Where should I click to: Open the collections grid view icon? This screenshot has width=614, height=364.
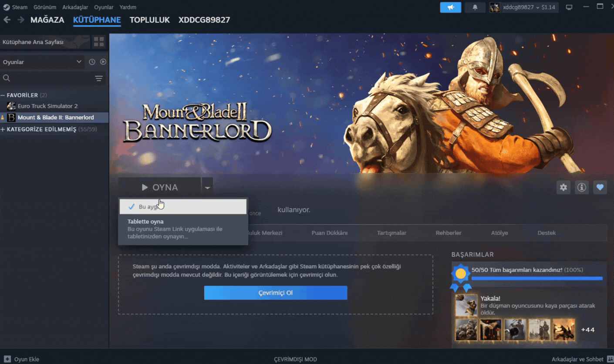[x=99, y=42]
